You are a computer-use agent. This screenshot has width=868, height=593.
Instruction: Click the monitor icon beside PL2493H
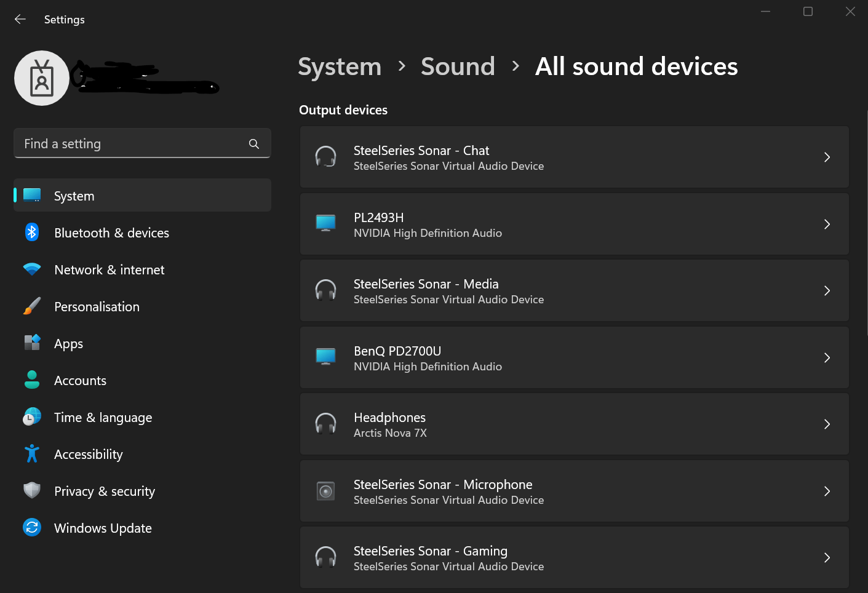[326, 224]
